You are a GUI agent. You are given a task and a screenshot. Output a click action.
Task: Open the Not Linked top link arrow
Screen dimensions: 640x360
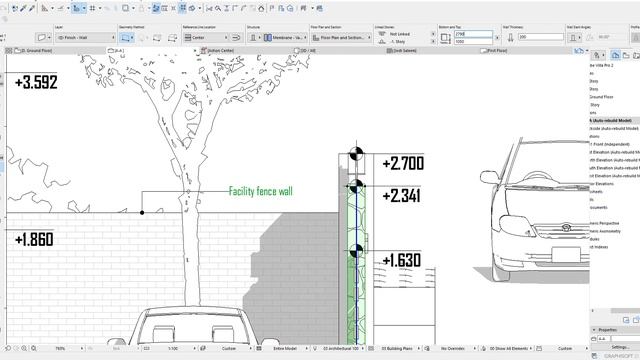(433, 34)
